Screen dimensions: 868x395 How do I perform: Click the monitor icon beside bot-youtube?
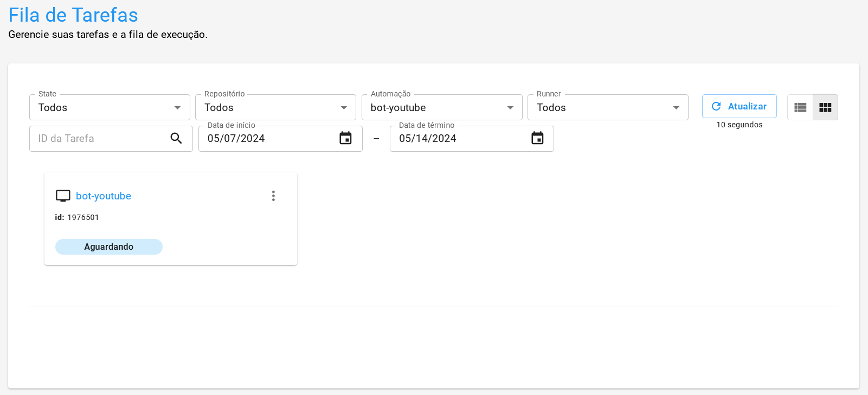coord(63,196)
